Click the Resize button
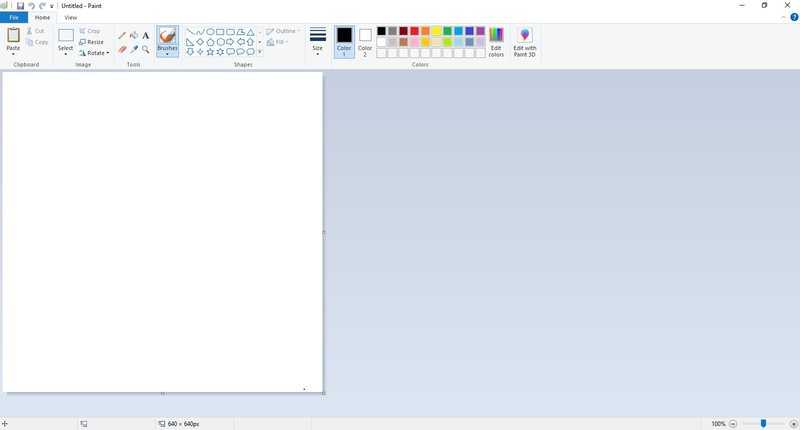Viewport: 800px width, 430px height. point(91,42)
